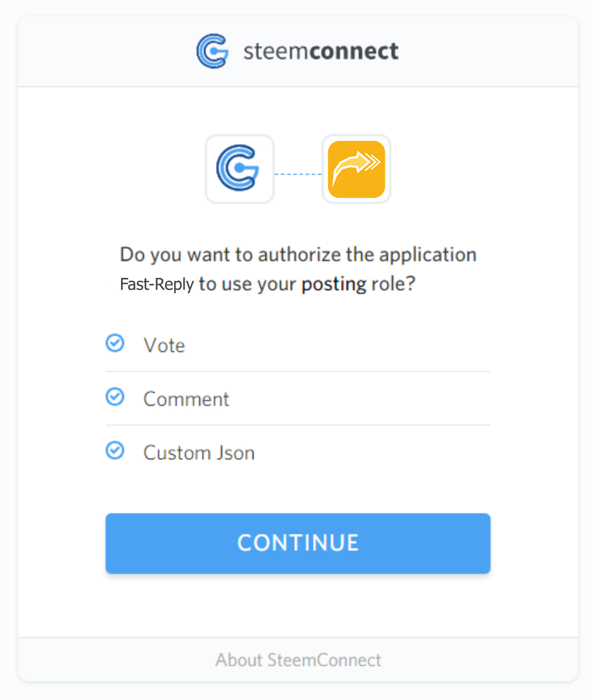Select the Custom Json permission label
This screenshot has height=700, width=593.
pyautogui.click(x=199, y=453)
